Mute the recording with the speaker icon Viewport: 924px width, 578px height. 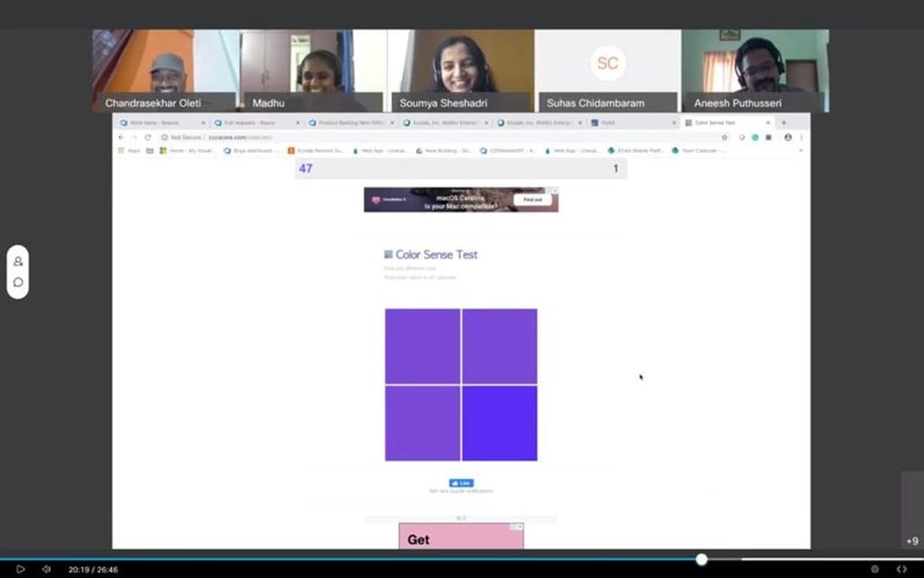[47, 569]
